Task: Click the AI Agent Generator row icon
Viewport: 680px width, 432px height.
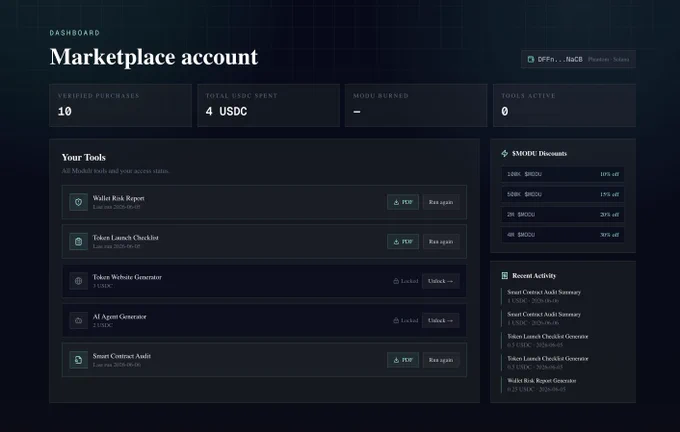Action: click(x=78, y=321)
